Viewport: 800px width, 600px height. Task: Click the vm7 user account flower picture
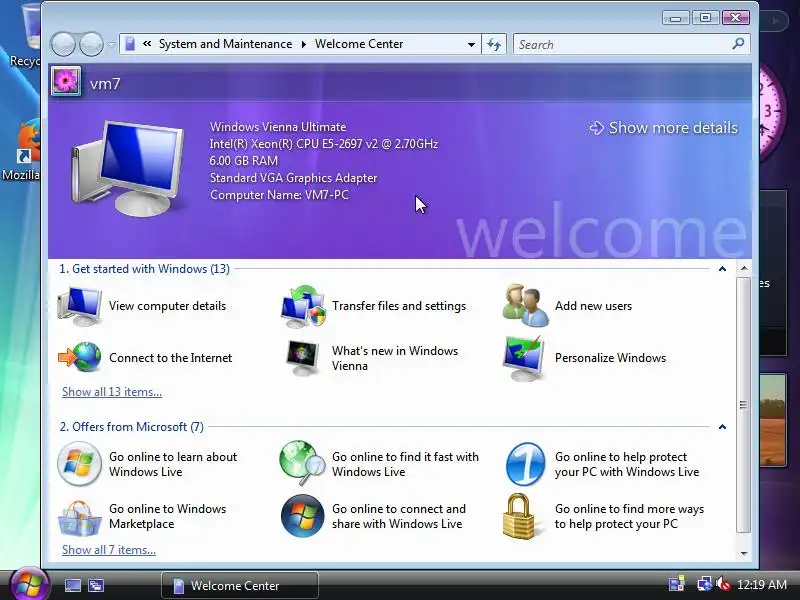(65, 81)
